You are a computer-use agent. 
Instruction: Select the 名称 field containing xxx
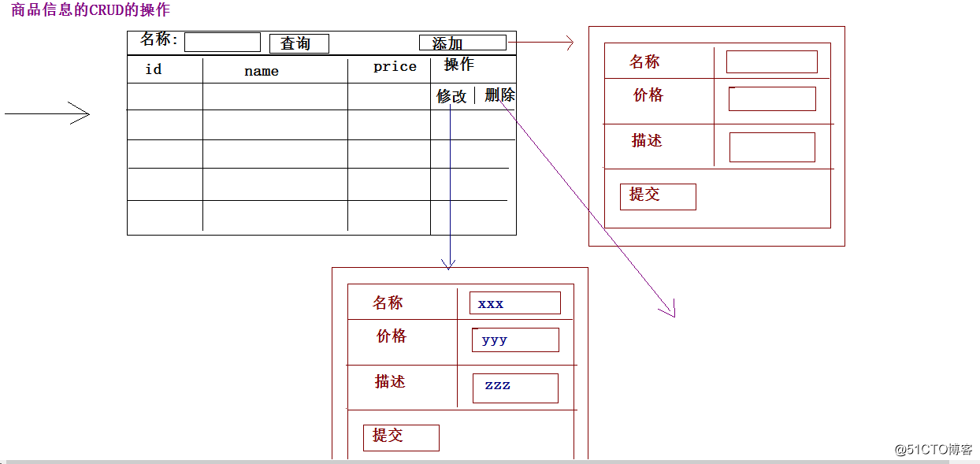click(x=515, y=303)
